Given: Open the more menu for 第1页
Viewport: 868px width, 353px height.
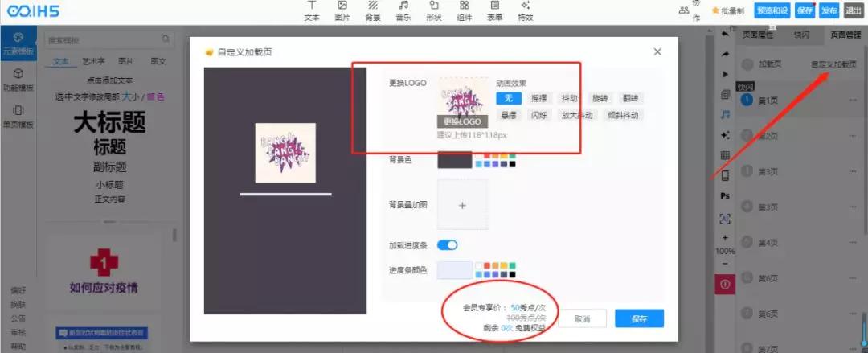Looking at the screenshot, I should 853,101.
